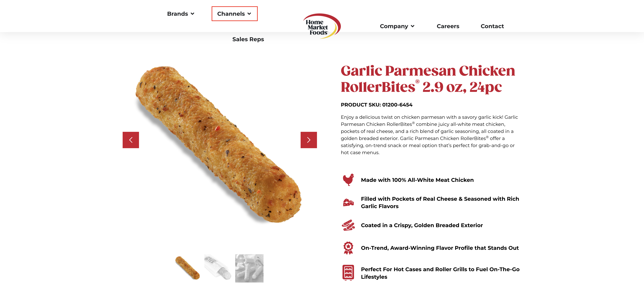Select the RollerBites wrapper packaging thumbnail
Viewport: 644px width, 291px height.
218,268
